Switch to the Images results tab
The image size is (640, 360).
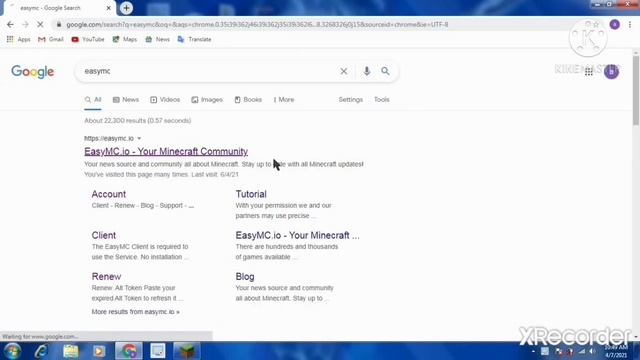pos(207,100)
